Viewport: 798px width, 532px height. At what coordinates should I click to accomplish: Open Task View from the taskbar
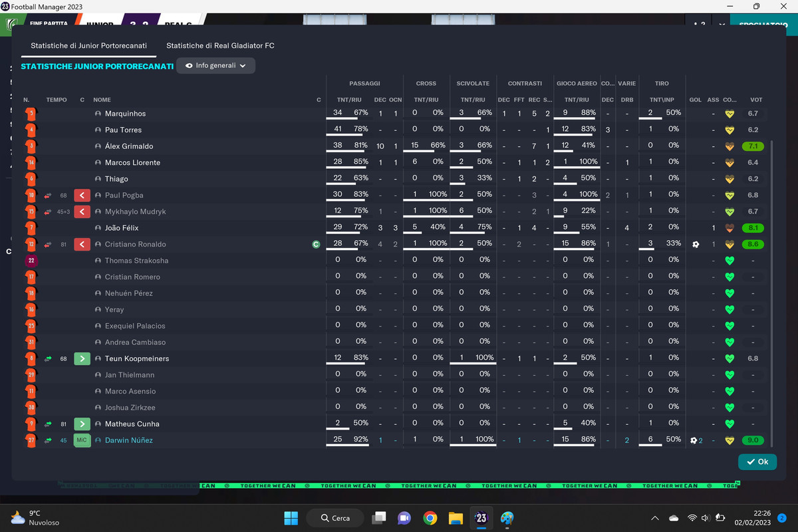(379, 518)
